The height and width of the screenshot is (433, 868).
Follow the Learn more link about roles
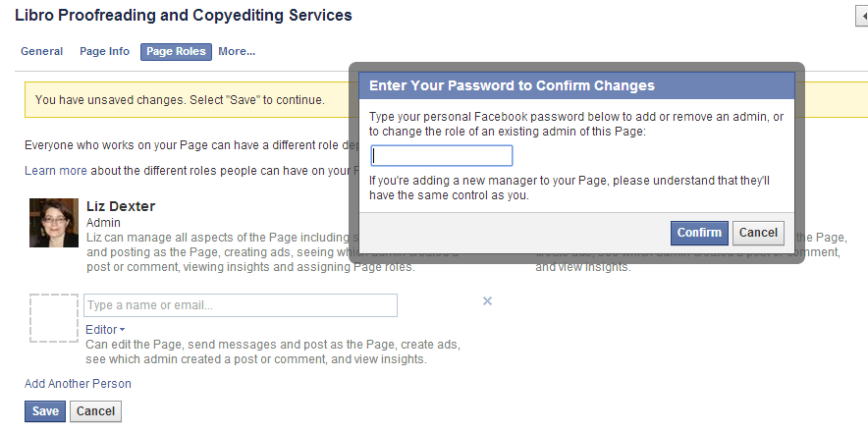56,171
